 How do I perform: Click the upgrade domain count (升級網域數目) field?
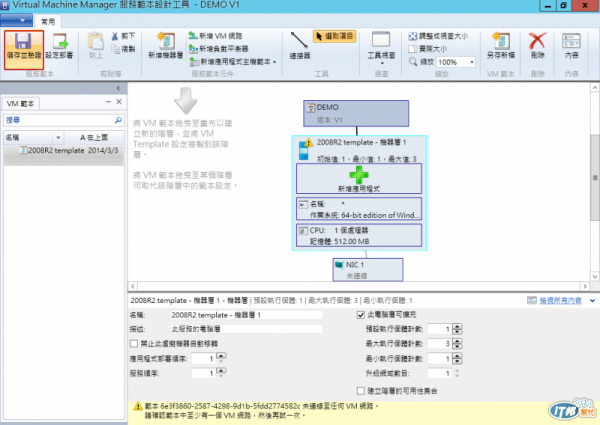coord(439,373)
